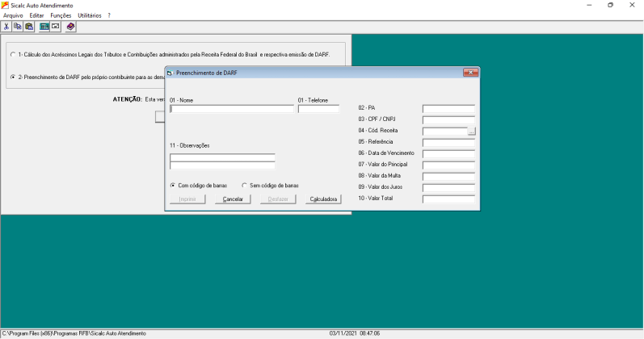
Task: Click the Cancelar button
Action: [x=233, y=199]
